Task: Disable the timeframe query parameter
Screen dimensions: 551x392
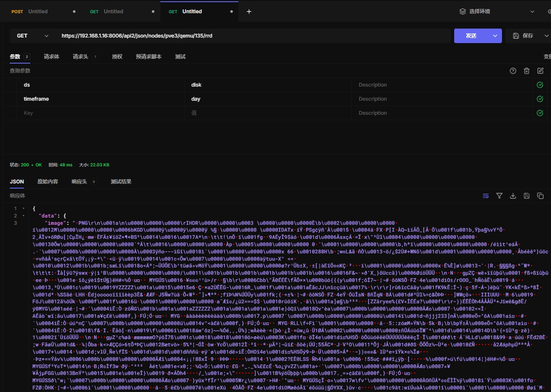Action: pyautogui.click(x=540, y=99)
